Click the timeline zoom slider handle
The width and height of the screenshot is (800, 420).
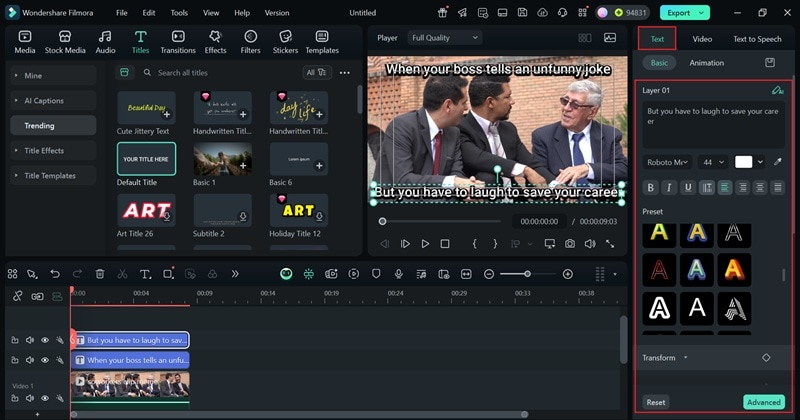[528, 274]
